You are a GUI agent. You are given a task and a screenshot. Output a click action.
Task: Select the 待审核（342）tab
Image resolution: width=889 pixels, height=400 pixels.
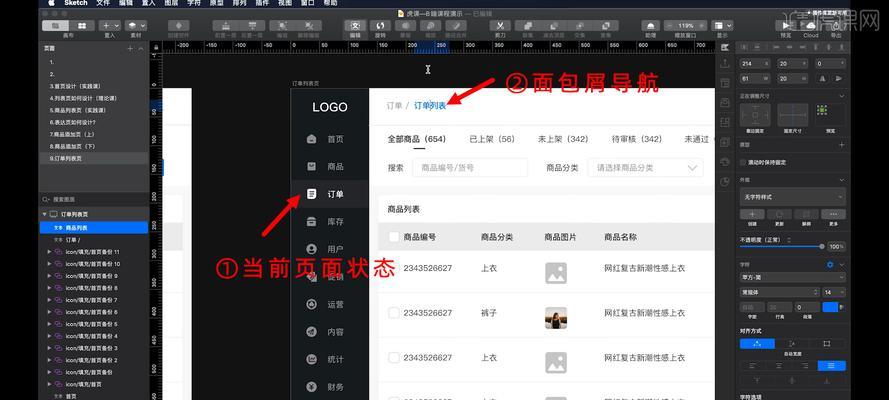(637, 139)
